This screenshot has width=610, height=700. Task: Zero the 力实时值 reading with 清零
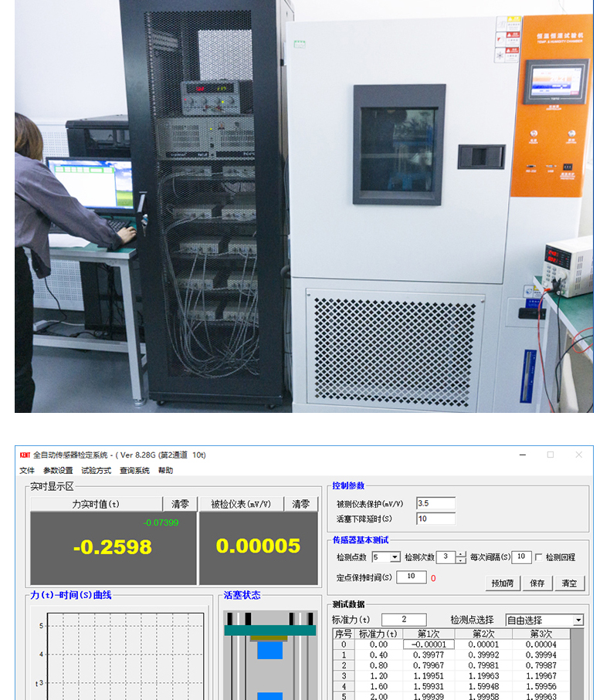[x=179, y=504]
